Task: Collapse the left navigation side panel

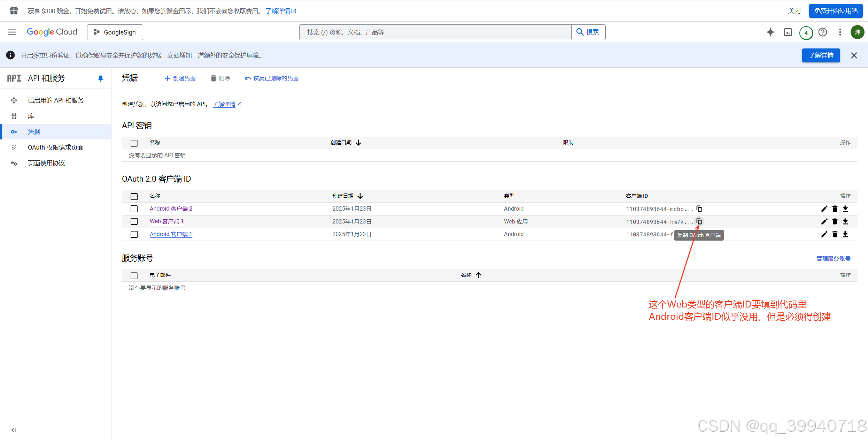Action: 14,430
